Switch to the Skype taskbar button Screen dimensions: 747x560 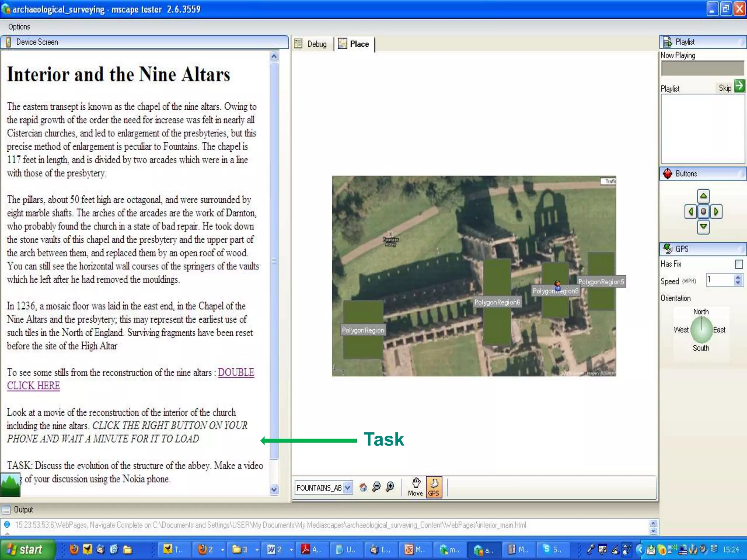point(553,549)
